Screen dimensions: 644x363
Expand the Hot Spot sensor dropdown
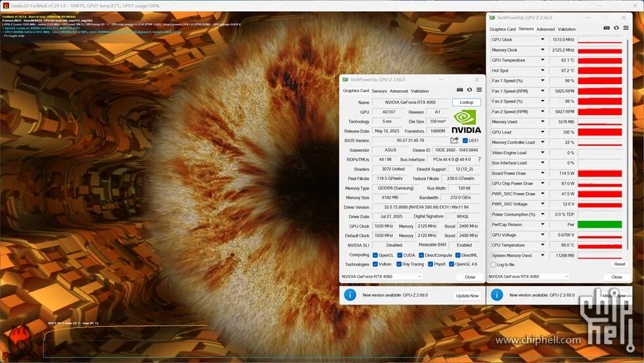point(543,70)
